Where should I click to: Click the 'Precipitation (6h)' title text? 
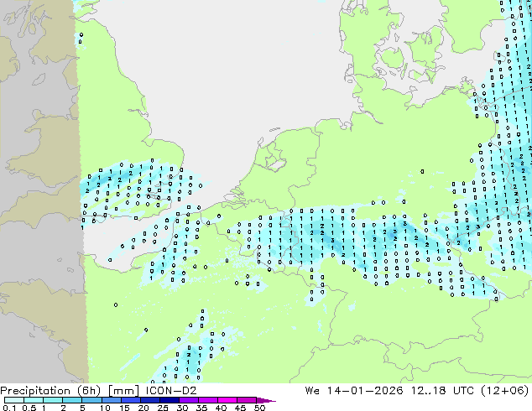pos(50,391)
